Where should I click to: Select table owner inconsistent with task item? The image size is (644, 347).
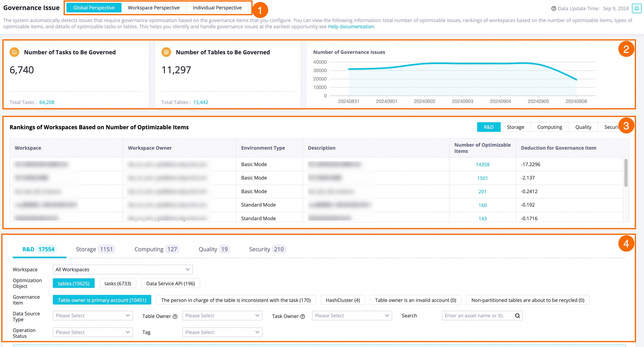point(236,300)
